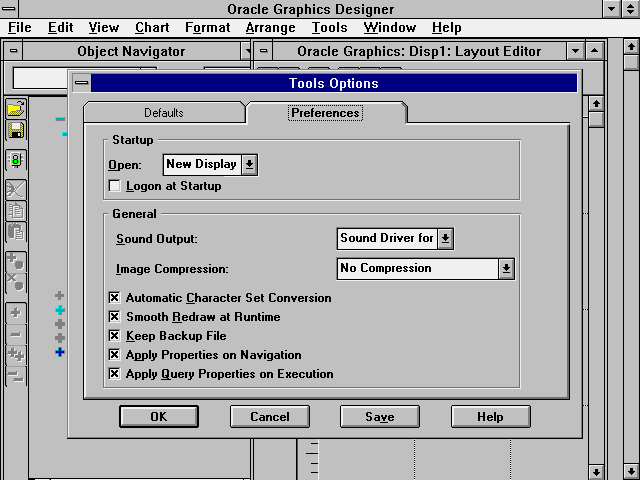This screenshot has width=640, height=480.
Task: Switch to the Defaults tab
Action: click(x=164, y=113)
